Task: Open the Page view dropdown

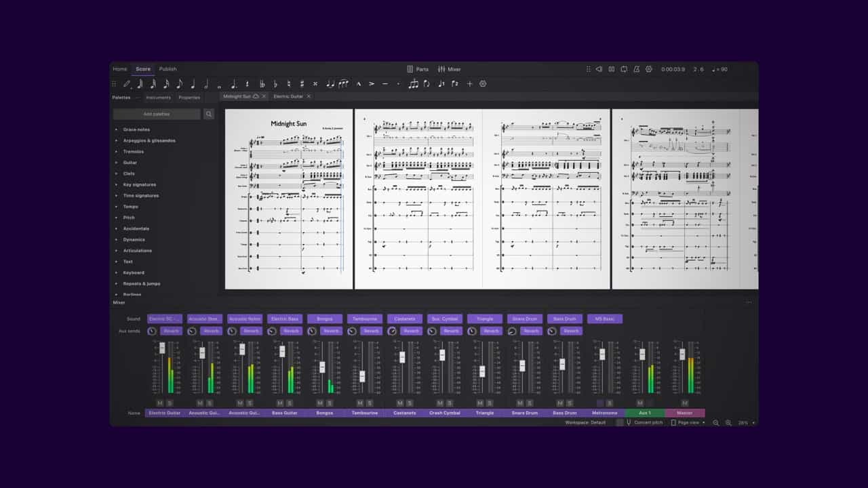Action: click(688, 423)
